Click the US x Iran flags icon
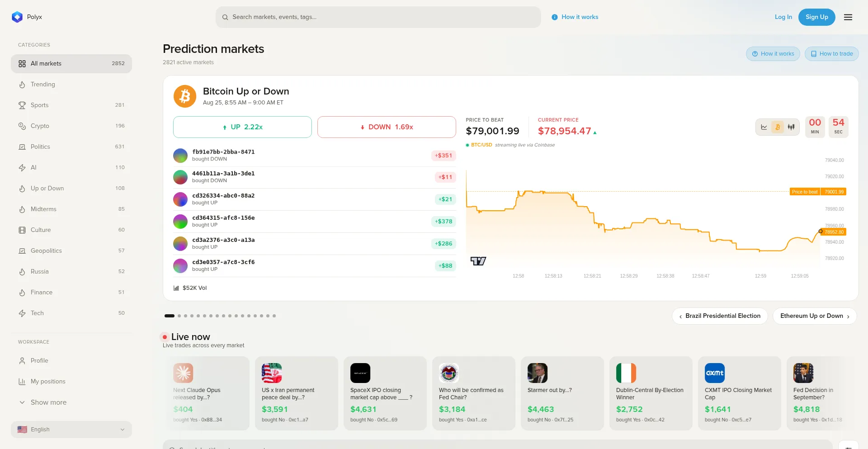 click(x=272, y=373)
